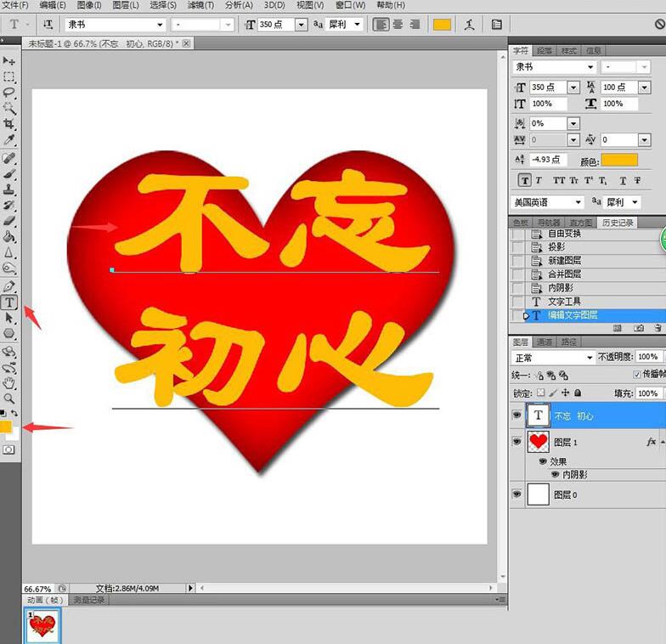This screenshot has height=644, width=666.
Task: Select the Crop tool
Action: coord(8,124)
